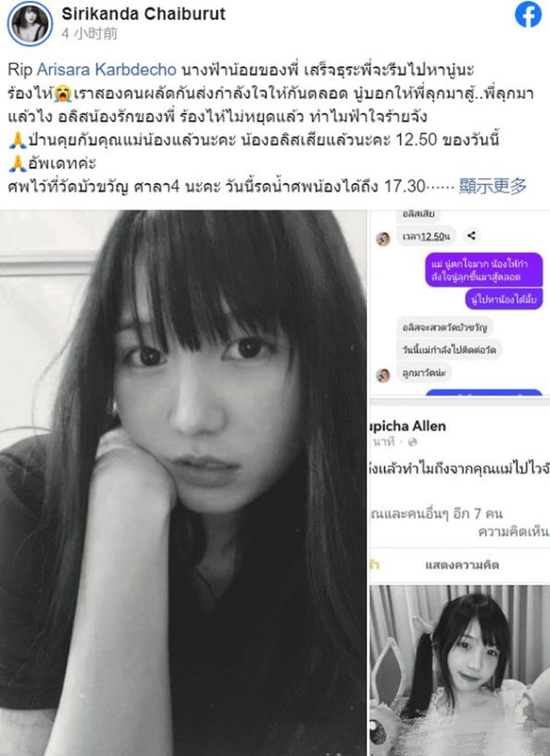Open Sirikanda Chaiburut's profile picture
The image size is (550, 756).
tap(30, 23)
